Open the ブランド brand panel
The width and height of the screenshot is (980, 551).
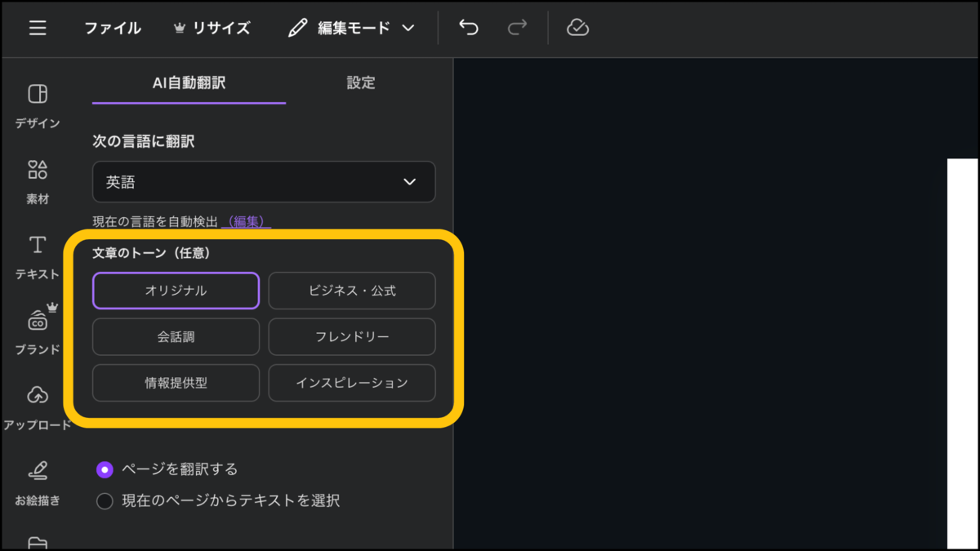[x=38, y=331]
